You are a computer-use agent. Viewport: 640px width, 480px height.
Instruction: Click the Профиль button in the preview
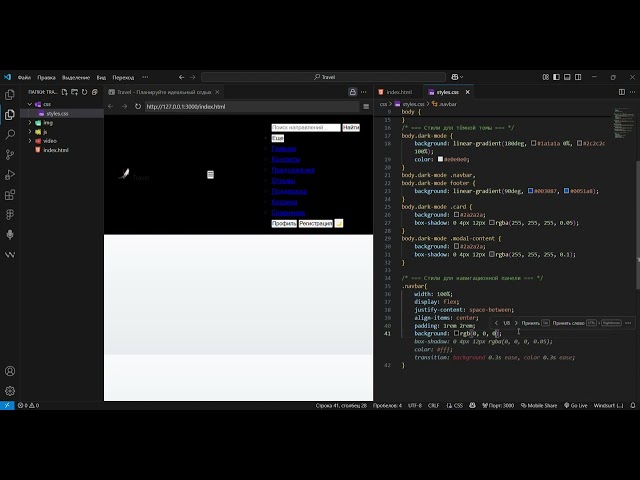[284, 224]
